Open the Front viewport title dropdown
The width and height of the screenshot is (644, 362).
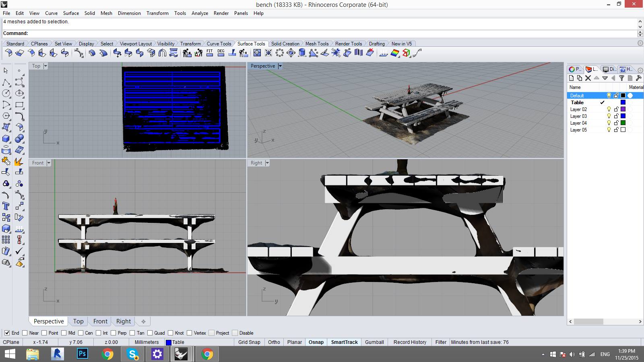[49, 163]
